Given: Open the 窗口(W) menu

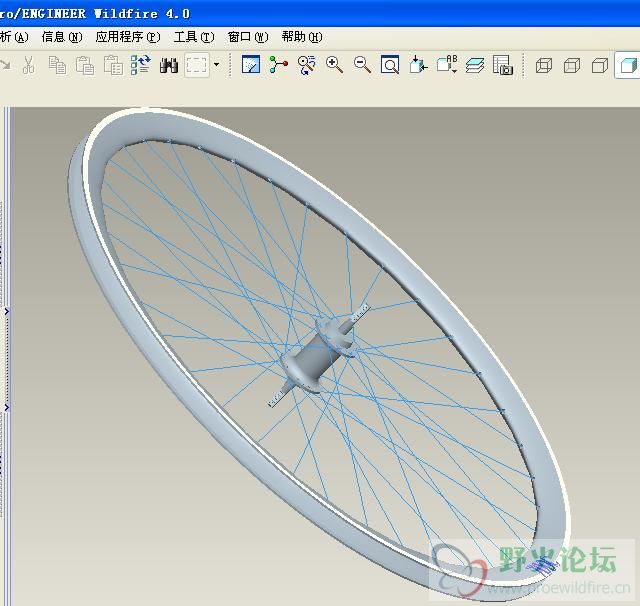Looking at the screenshot, I should tap(248, 37).
